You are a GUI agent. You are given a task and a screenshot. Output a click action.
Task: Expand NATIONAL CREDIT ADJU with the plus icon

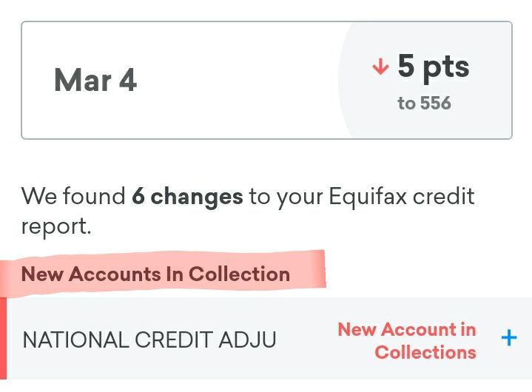point(508,339)
